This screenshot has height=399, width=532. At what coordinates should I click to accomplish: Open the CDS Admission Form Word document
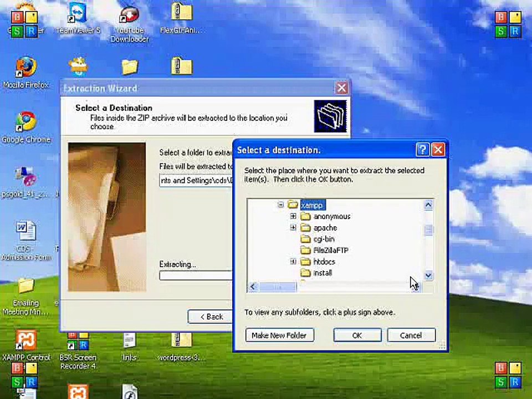pyautogui.click(x=26, y=240)
